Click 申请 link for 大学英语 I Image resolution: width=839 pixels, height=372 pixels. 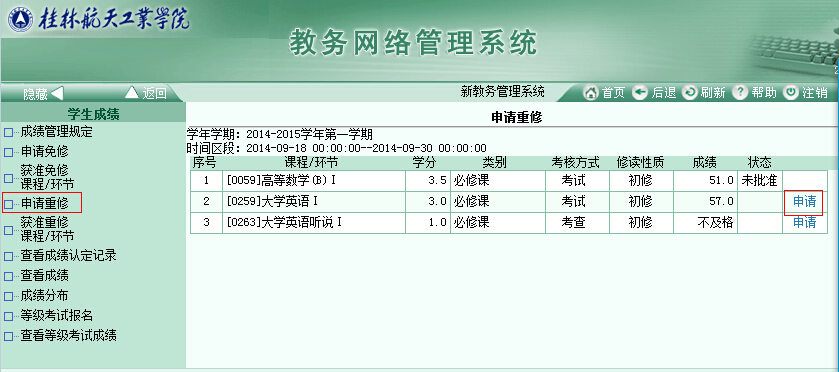pos(804,202)
